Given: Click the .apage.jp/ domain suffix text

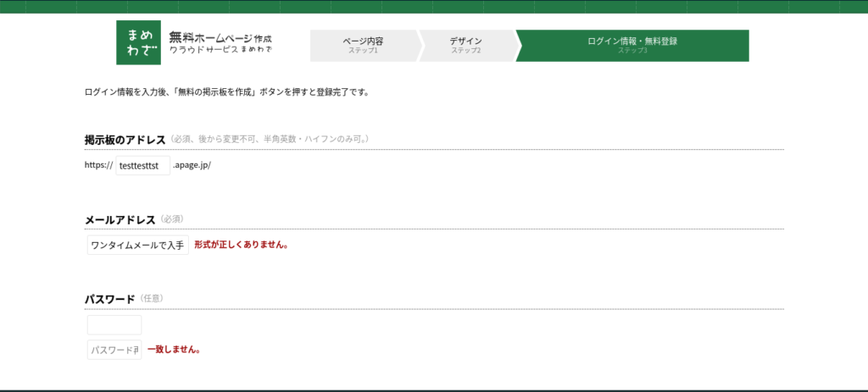Looking at the screenshot, I should click(x=192, y=166).
